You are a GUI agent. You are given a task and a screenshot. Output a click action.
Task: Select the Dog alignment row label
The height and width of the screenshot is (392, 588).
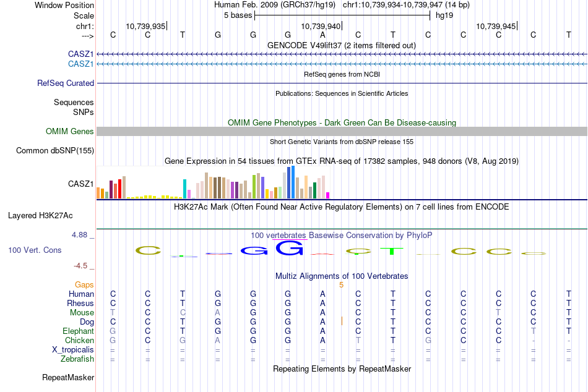[x=87, y=322]
